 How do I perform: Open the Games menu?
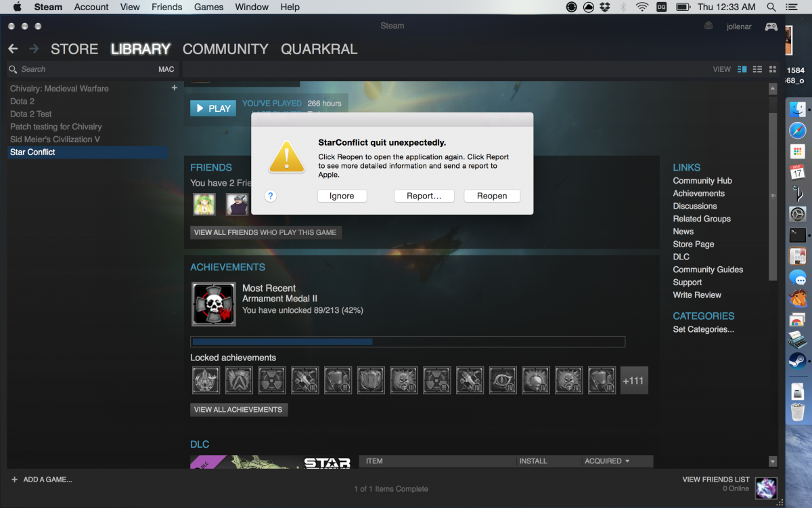pyautogui.click(x=209, y=7)
